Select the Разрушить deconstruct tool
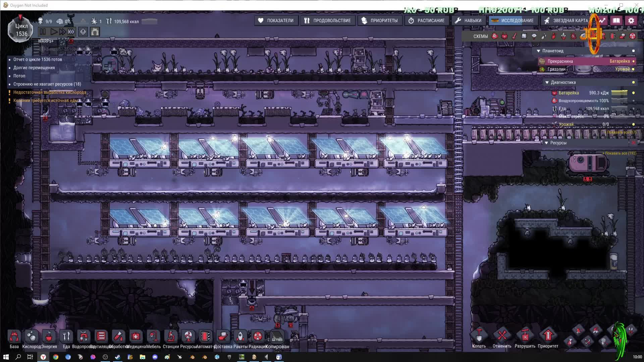Viewport: 644px width, 362px height. (x=525, y=336)
